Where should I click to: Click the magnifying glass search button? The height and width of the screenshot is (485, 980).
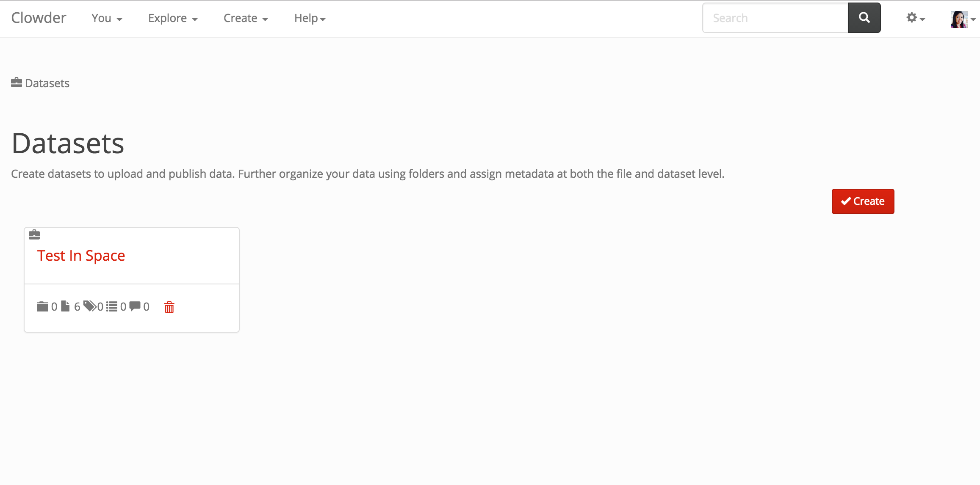click(864, 18)
